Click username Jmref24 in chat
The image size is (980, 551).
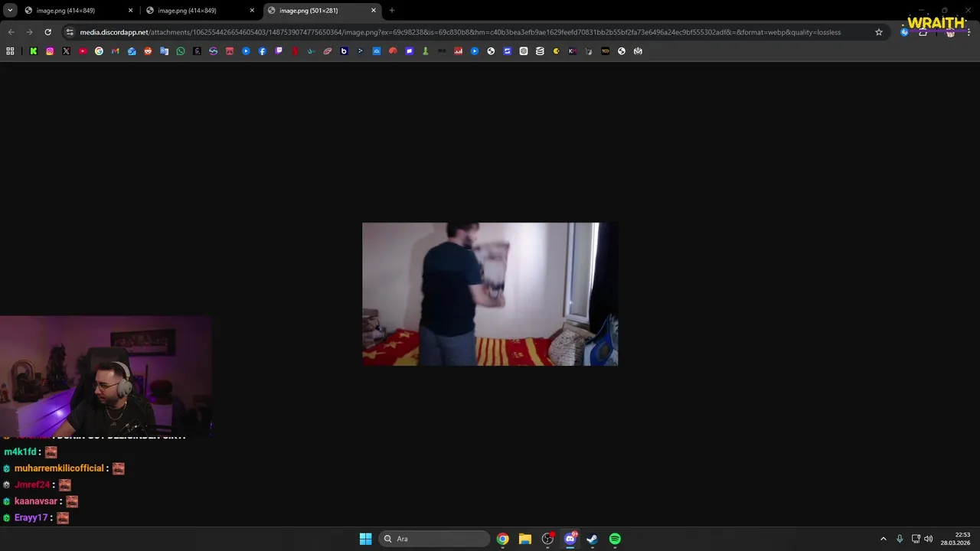[x=32, y=484]
